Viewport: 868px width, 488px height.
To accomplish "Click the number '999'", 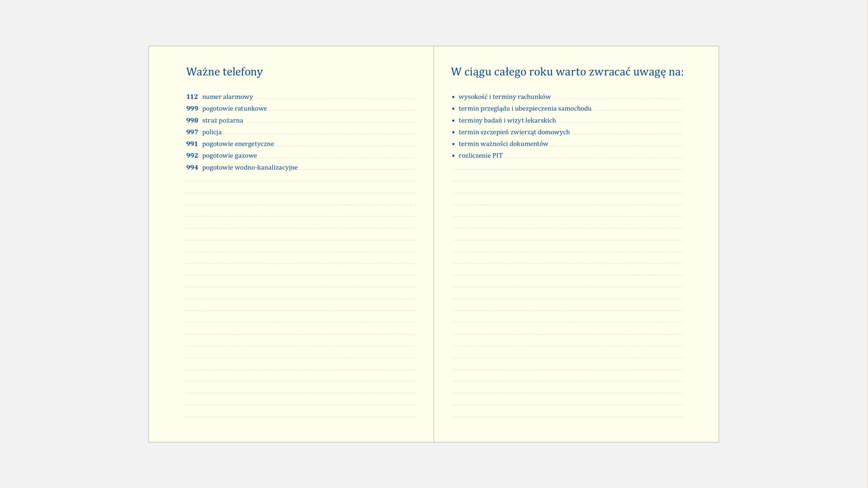I will 192,108.
